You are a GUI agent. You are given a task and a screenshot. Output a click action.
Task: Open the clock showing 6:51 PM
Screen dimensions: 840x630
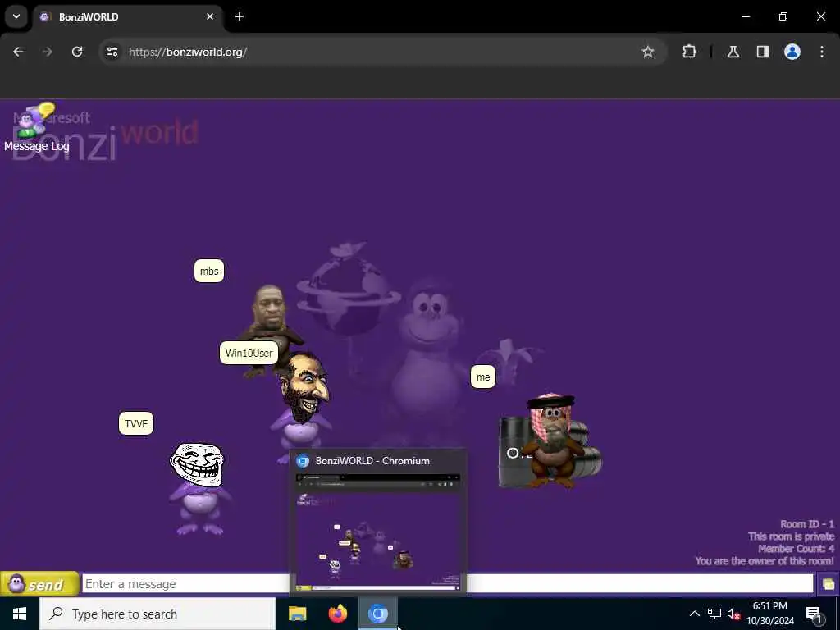pos(770,614)
